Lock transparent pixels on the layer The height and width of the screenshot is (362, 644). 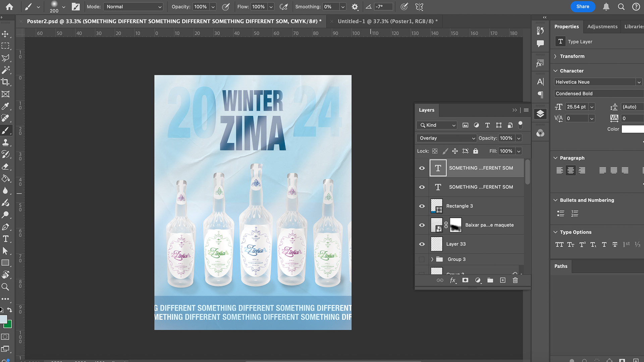point(435,151)
